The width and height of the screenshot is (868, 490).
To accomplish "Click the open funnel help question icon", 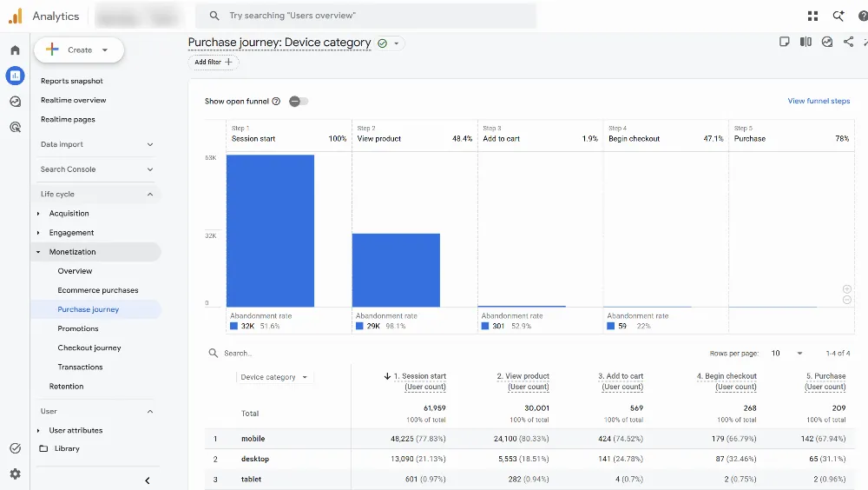I will (x=276, y=101).
